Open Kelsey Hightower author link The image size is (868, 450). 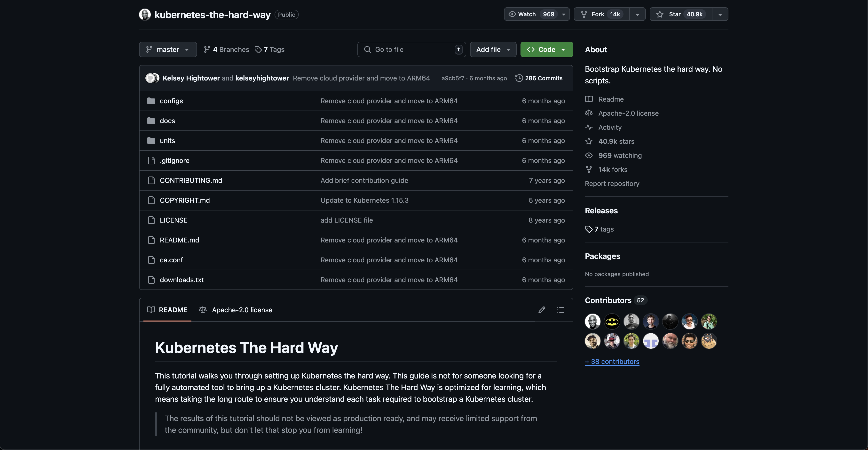point(191,78)
